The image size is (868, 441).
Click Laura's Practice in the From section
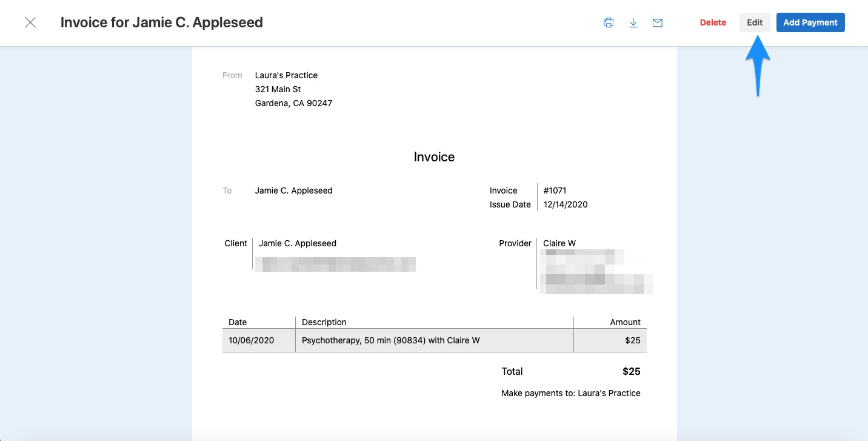click(286, 75)
